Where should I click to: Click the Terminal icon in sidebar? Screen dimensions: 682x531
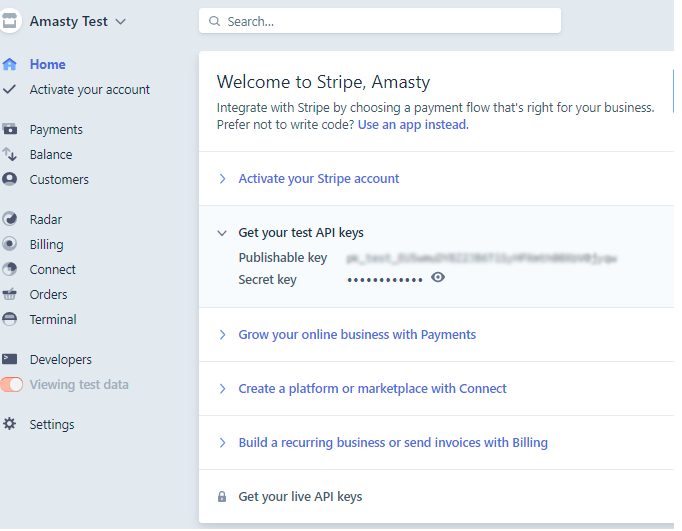point(10,319)
